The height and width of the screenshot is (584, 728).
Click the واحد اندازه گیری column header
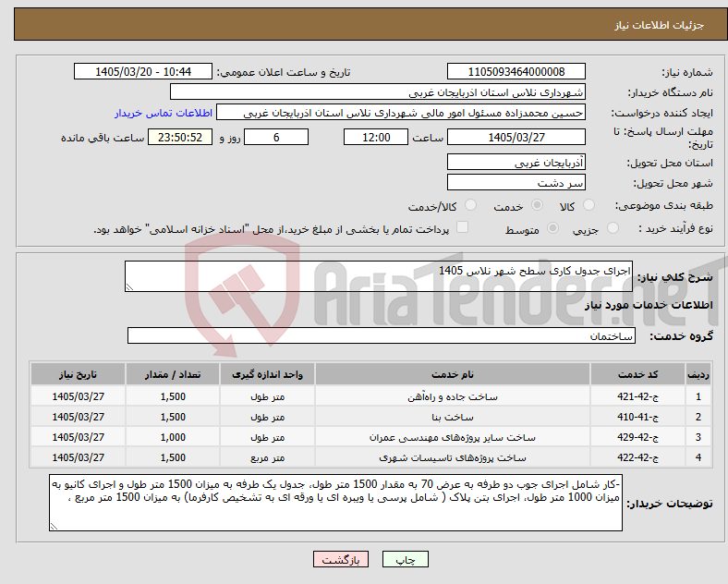(x=267, y=374)
